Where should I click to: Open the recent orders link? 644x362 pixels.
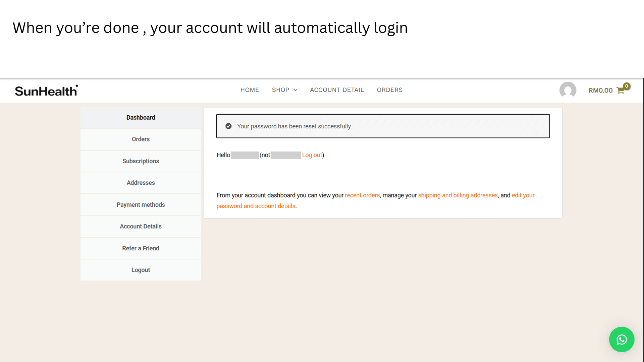click(362, 195)
